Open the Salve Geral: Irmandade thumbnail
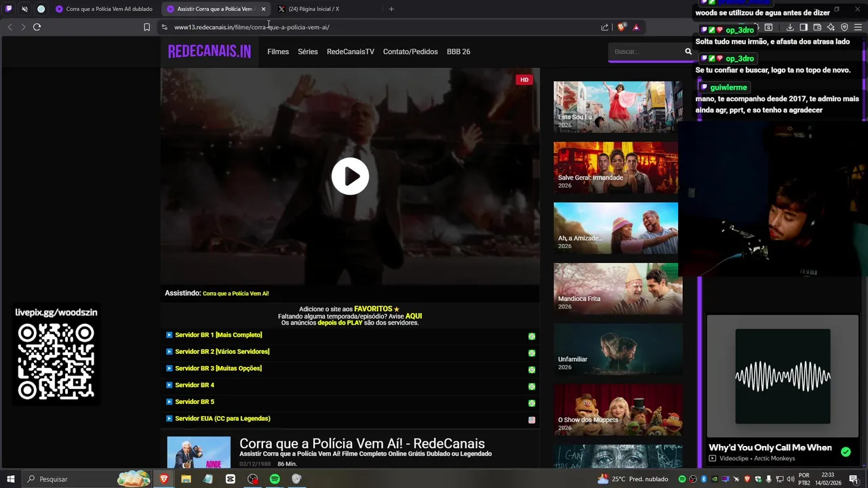868x488 pixels. 616,167
